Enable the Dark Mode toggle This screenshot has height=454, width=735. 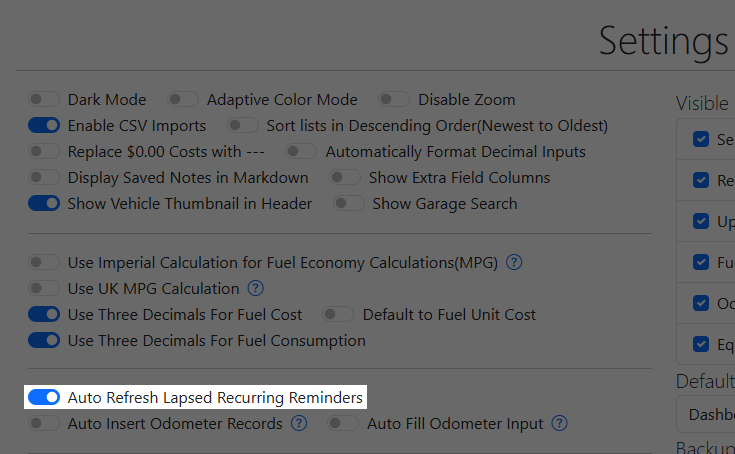tap(44, 100)
